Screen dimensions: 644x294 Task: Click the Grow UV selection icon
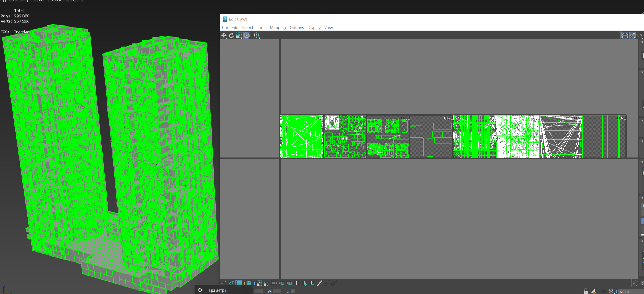(259, 283)
